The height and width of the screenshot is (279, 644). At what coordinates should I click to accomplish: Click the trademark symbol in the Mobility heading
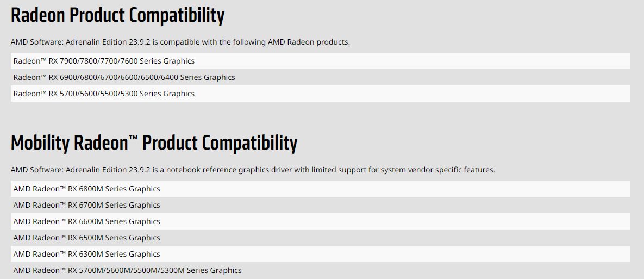[133, 139]
